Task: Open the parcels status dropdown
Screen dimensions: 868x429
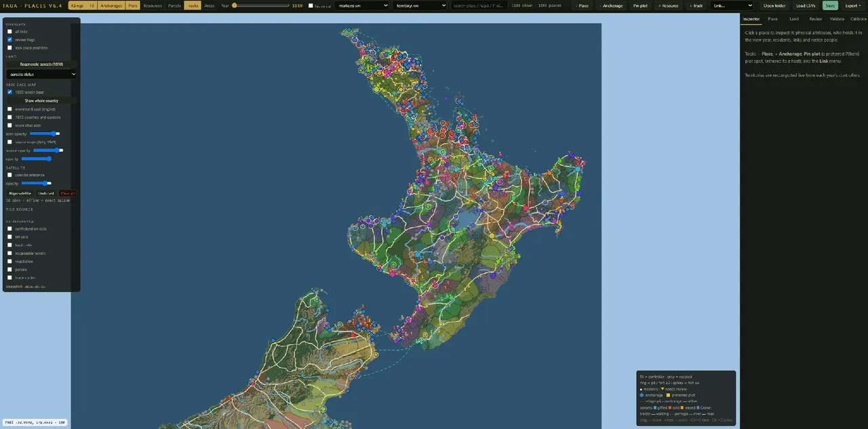Action: (x=41, y=74)
